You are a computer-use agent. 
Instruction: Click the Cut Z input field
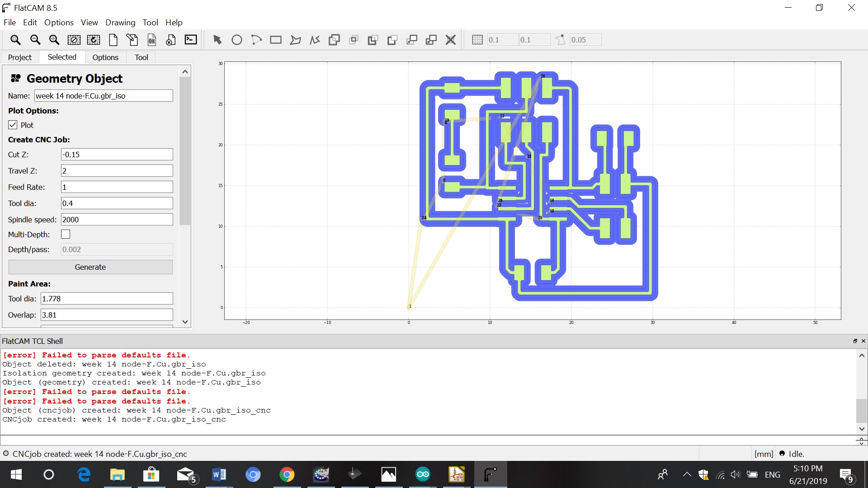117,155
